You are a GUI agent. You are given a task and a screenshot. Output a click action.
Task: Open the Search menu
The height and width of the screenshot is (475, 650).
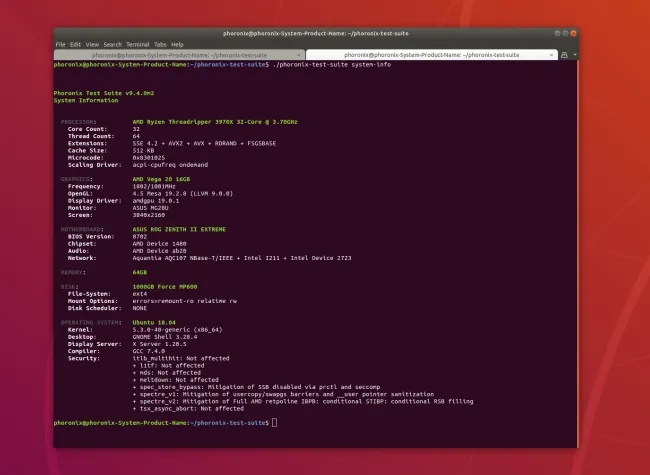pyautogui.click(x=112, y=44)
